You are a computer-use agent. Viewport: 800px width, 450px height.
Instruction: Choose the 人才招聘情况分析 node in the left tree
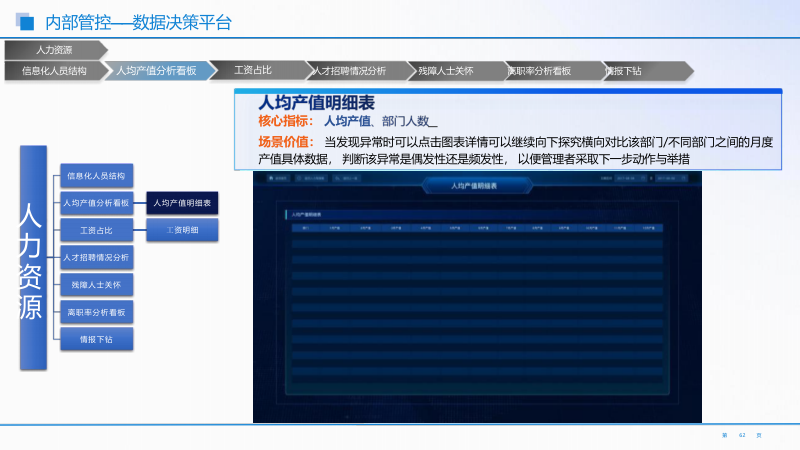point(96,257)
